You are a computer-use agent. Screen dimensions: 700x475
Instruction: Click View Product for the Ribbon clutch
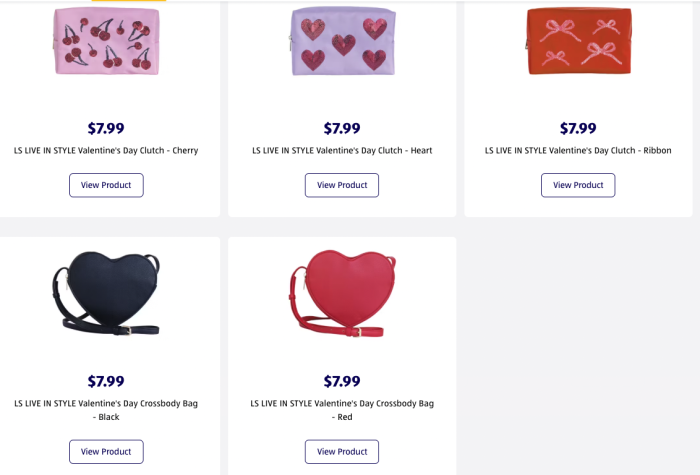point(578,185)
